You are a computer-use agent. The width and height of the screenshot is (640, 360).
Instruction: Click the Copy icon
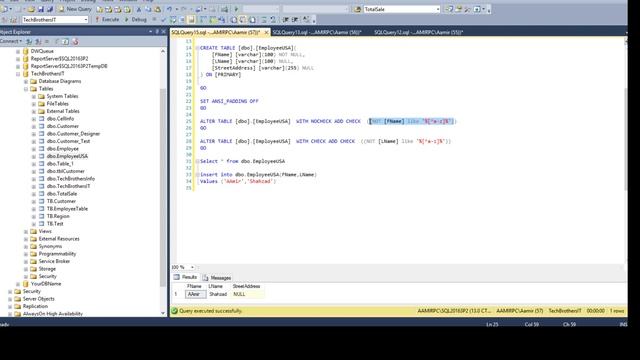tap(148, 9)
